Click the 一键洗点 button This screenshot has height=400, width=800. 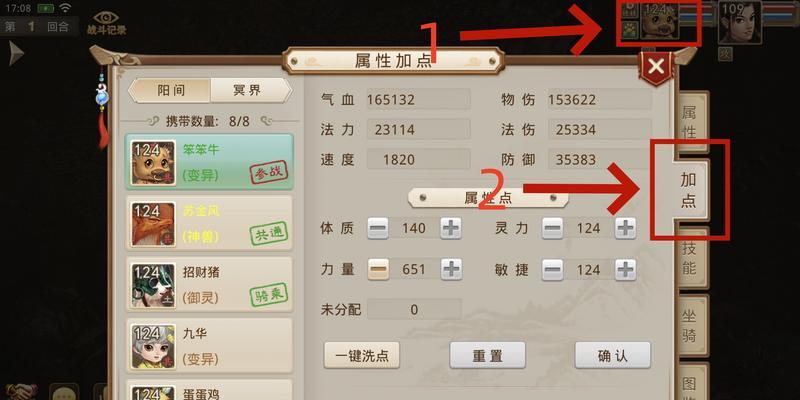tap(362, 355)
